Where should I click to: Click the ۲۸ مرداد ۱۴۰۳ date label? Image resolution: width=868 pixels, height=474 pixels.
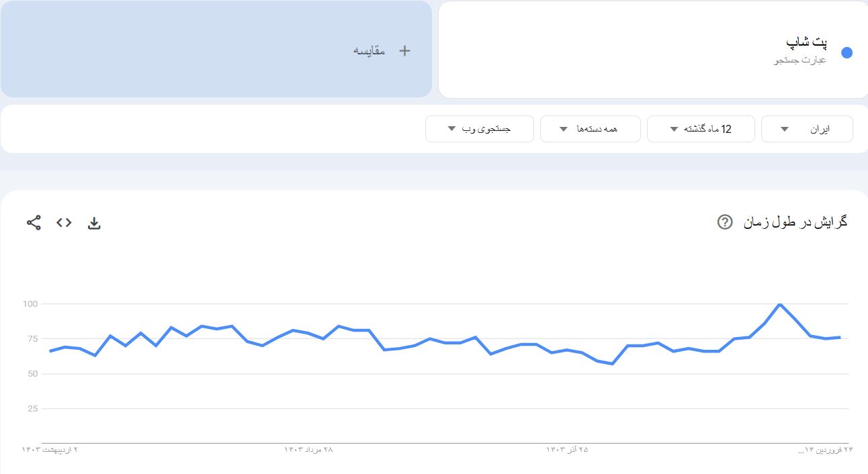pos(308,449)
